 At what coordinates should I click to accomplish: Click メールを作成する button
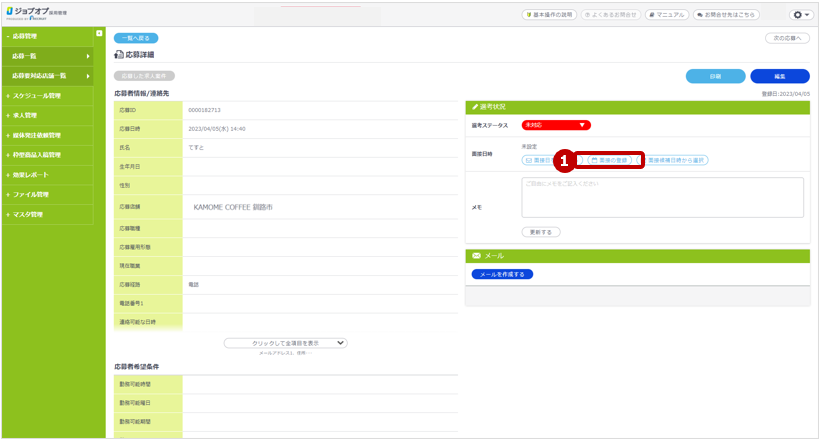[x=502, y=274]
